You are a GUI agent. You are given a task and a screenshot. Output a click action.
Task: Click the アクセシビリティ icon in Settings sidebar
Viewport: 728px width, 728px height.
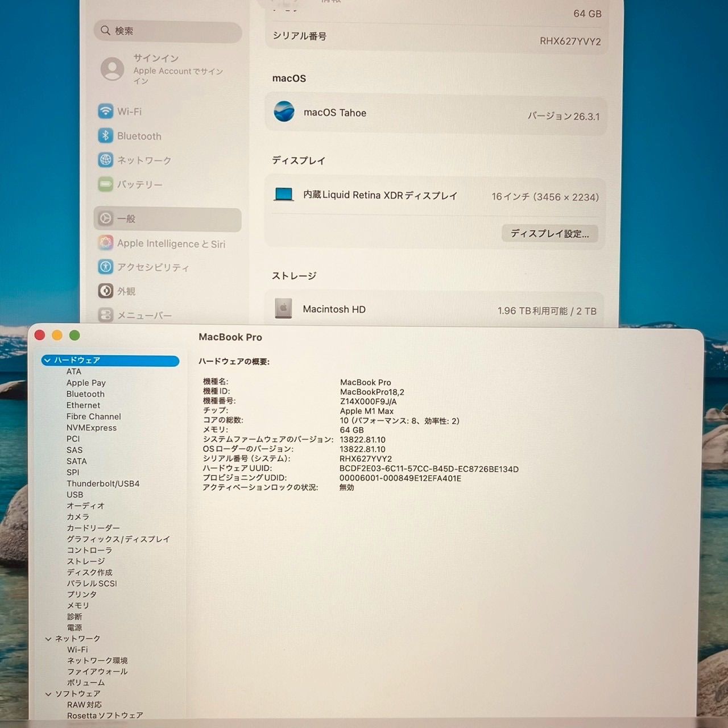click(x=105, y=266)
